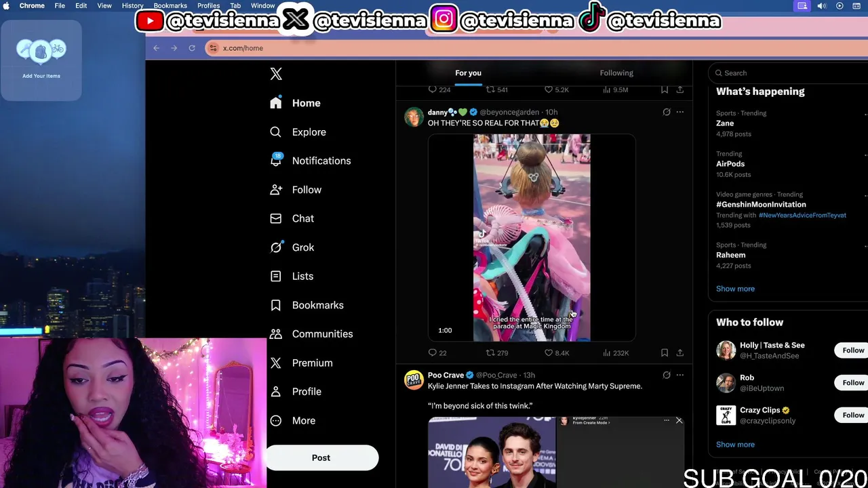Close the Kylie Jenner image overlay
Viewport: 868px width, 488px height.
679,421
